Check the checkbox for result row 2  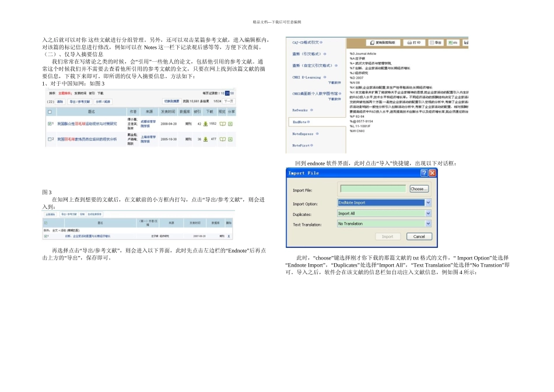tap(50, 139)
